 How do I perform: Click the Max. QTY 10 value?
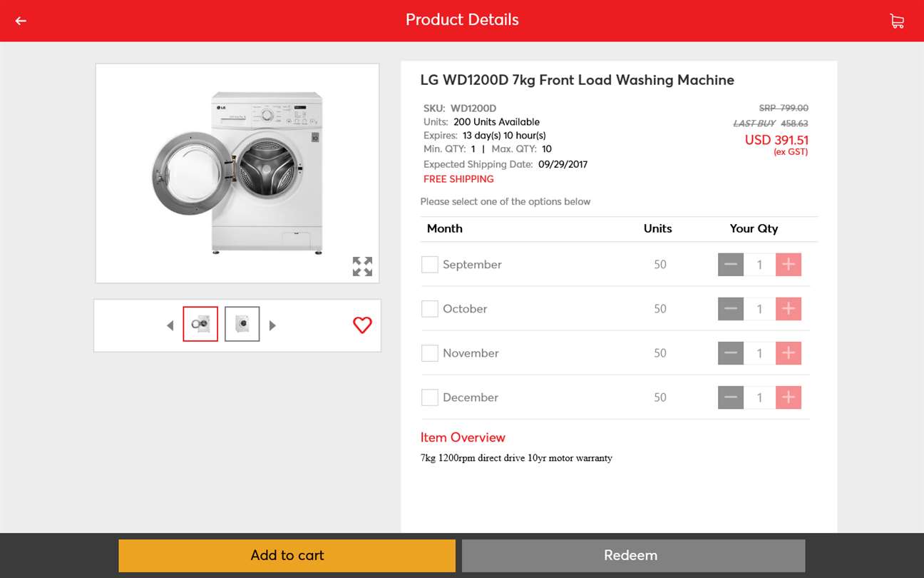pos(547,149)
